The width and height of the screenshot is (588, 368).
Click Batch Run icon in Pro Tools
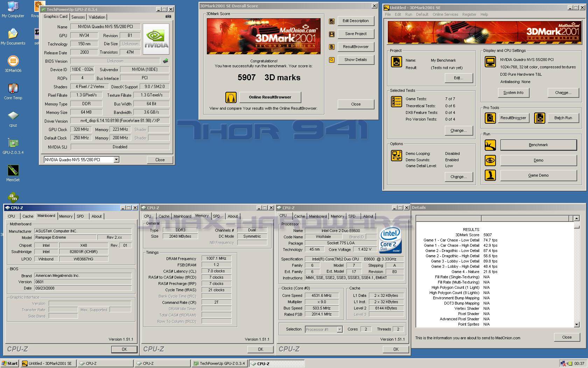point(540,118)
